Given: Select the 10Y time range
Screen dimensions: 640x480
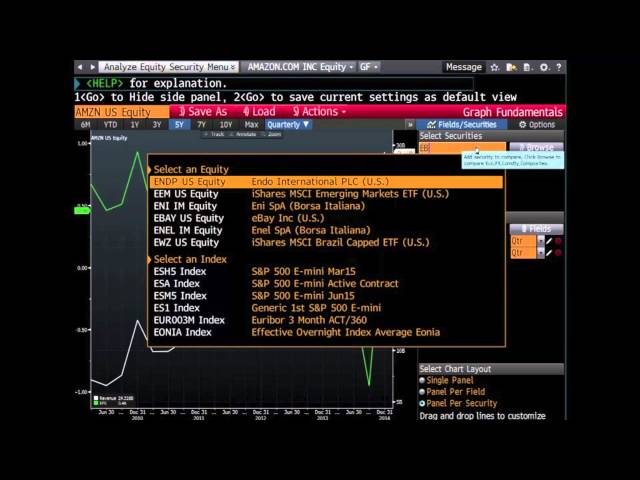Looking at the screenshot, I should pos(226,124).
